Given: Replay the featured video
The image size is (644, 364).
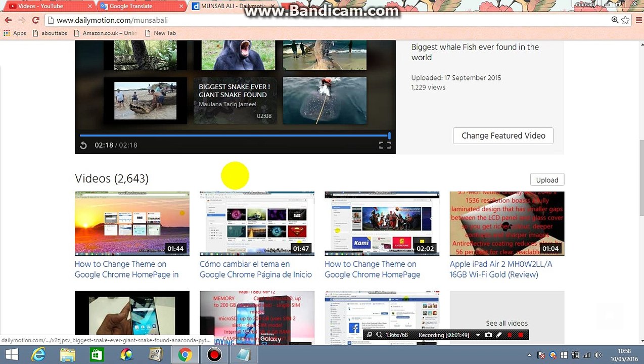Looking at the screenshot, I should click(83, 145).
